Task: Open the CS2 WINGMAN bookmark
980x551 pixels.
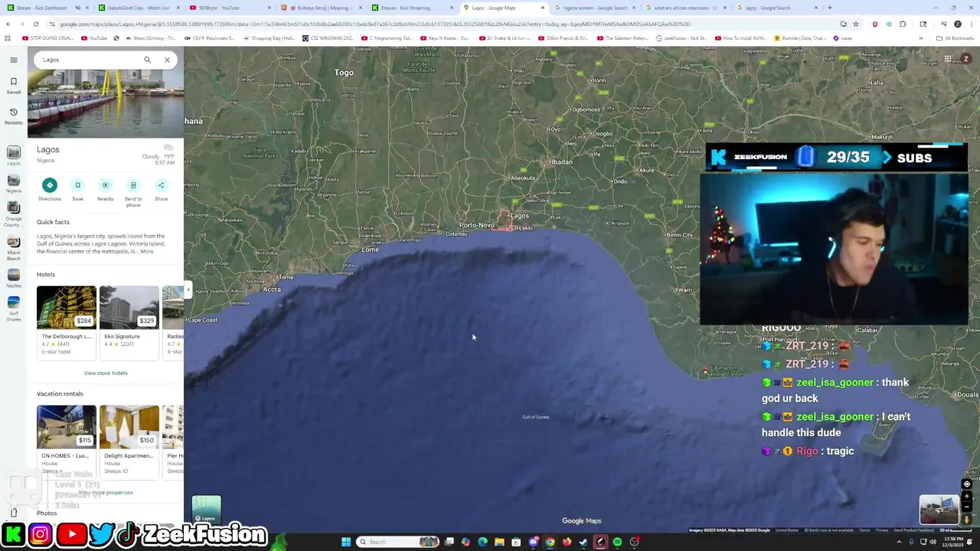Action: [x=328, y=38]
